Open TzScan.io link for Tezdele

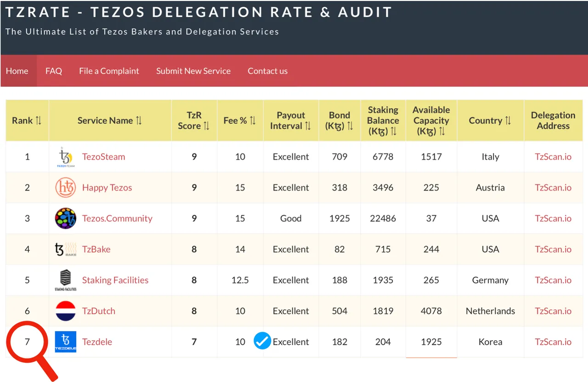553,342
